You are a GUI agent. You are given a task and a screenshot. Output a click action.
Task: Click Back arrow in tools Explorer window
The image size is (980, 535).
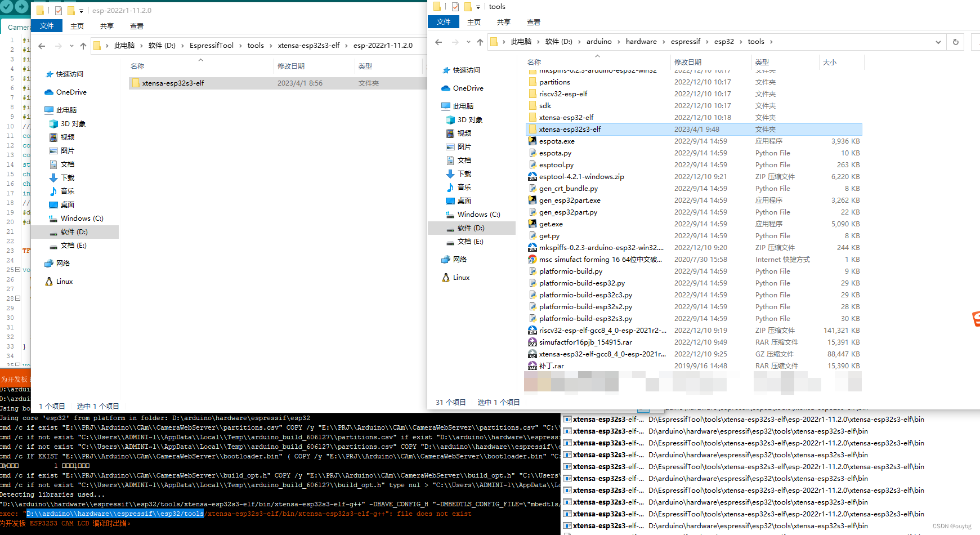click(x=438, y=42)
